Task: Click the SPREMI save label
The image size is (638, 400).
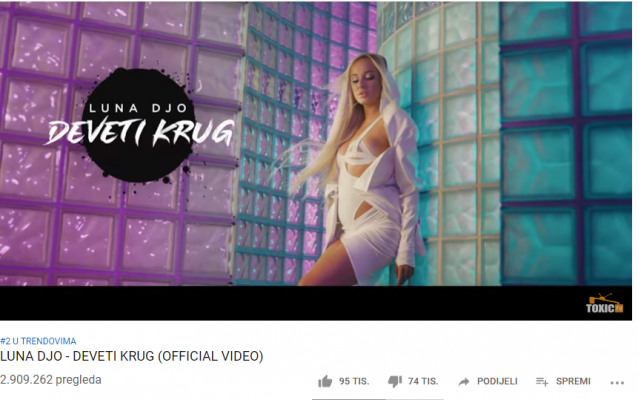Action: click(573, 381)
